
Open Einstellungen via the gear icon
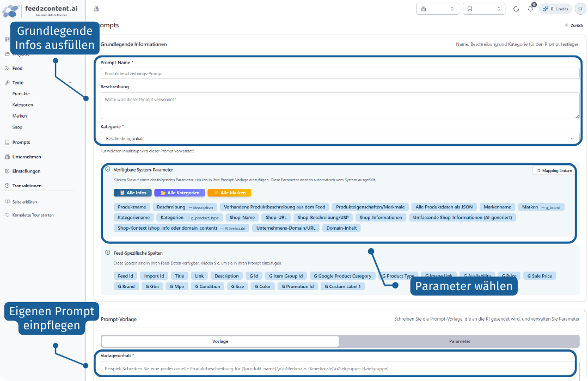coord(7,171)
